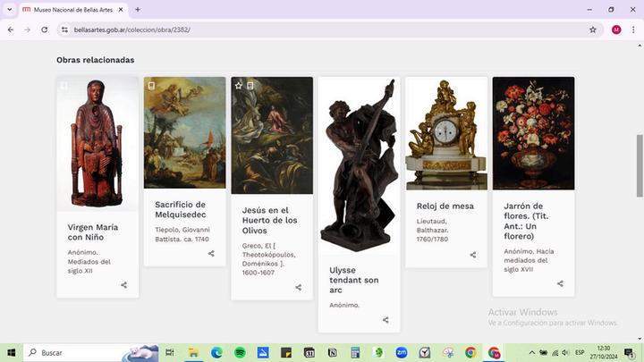The height and width of the screenshot is (362, 644).
Task: Click the Ulysse bronze sculpture image
Action: pos(359,165)
